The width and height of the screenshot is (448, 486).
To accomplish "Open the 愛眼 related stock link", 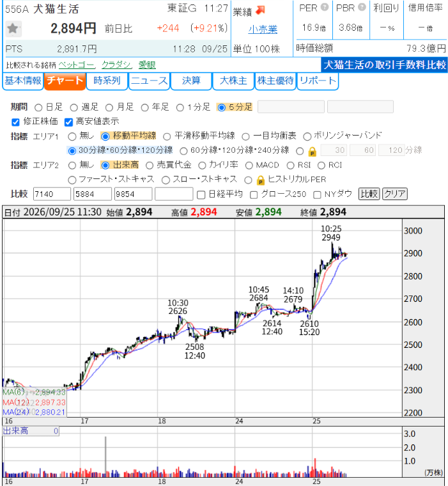I will pos(147,65).
